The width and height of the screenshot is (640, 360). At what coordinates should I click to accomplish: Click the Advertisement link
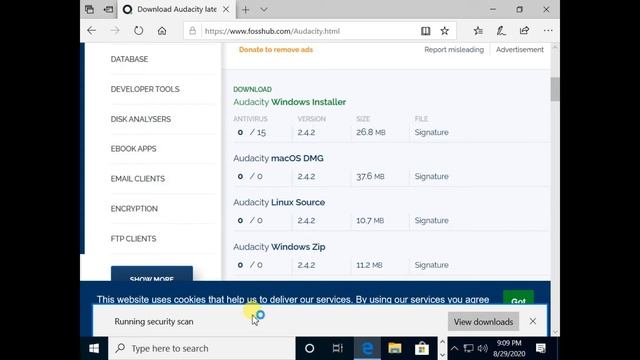pyautogui.click(x=520, y=50)
